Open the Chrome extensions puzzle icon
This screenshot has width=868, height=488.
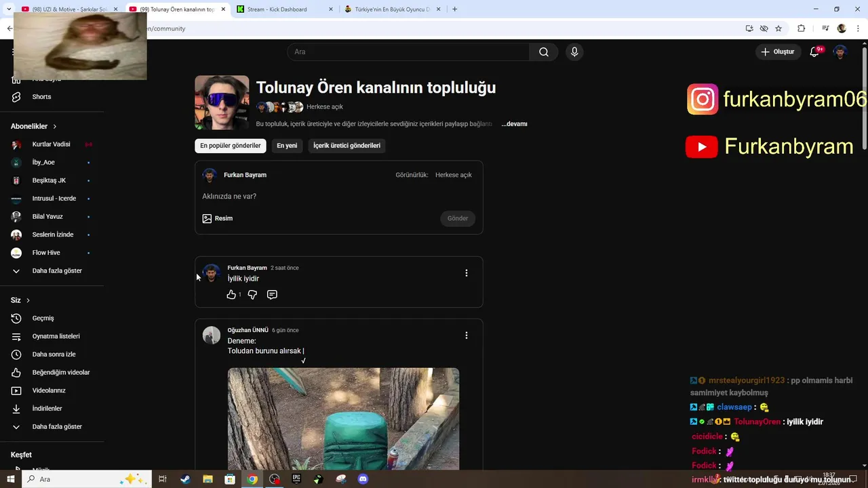(801, 28)
